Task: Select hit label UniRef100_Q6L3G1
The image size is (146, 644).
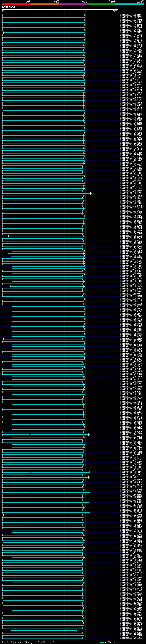Action: click(131, 249)
